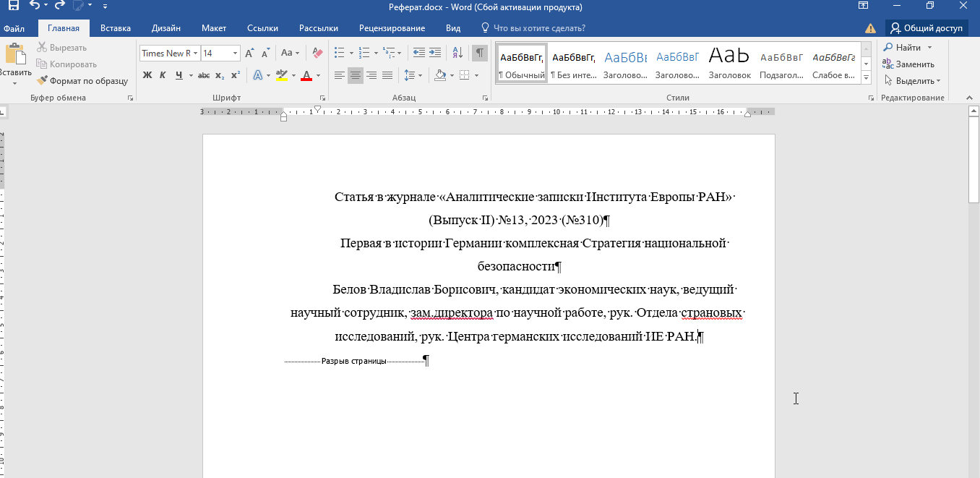Increase indent with the indent icon
This screenshot has width=980, height=478.
(435, 53)
